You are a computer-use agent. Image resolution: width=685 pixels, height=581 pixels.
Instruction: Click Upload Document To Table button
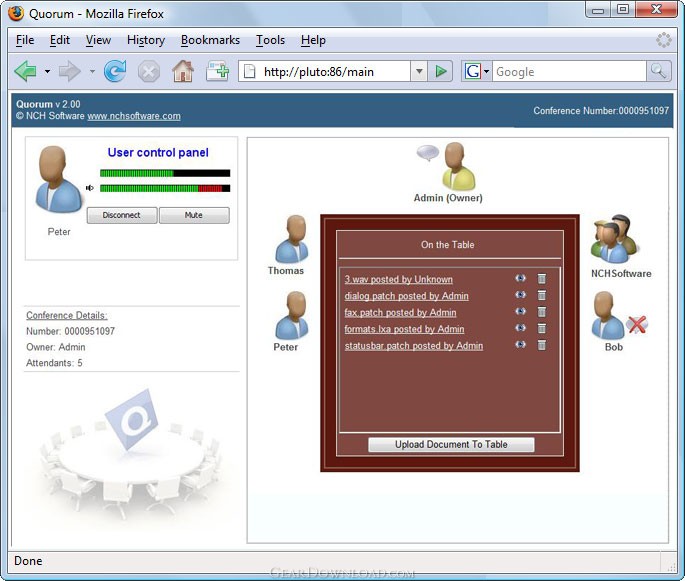pyautogui.click(x=451, y=445)
